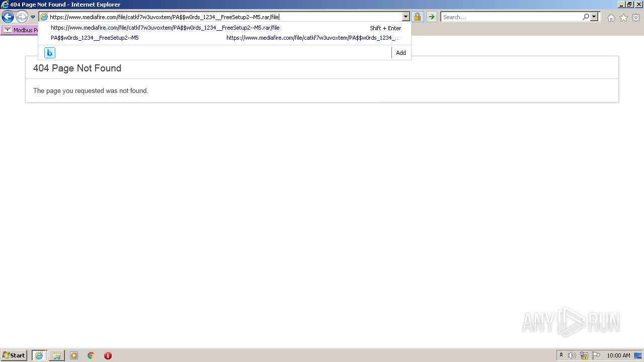The image size is (644, 362).
Task: Open the search provider dropdown arrow
Action: [594, 17]
